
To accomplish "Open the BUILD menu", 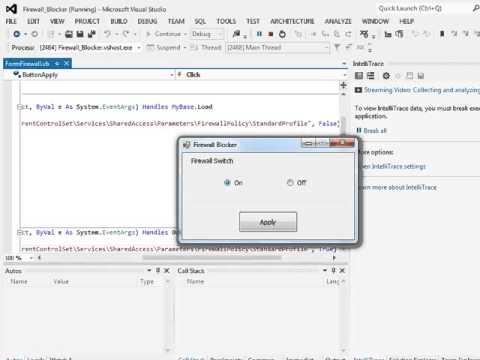I will [x=119, y=21].
